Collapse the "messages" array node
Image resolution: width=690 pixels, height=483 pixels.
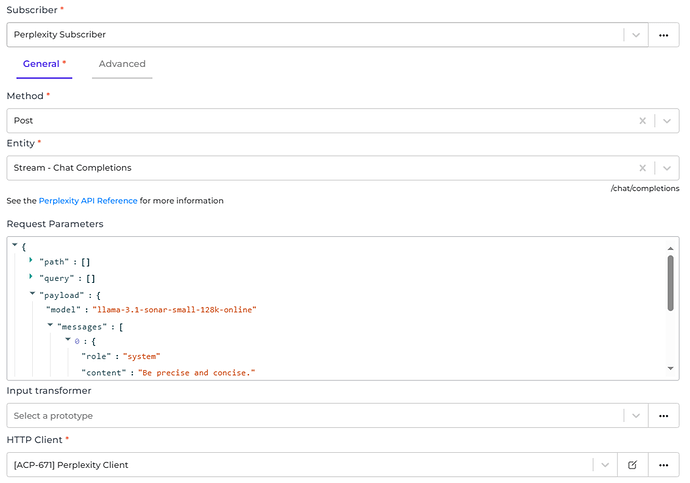tap(50, 325)
